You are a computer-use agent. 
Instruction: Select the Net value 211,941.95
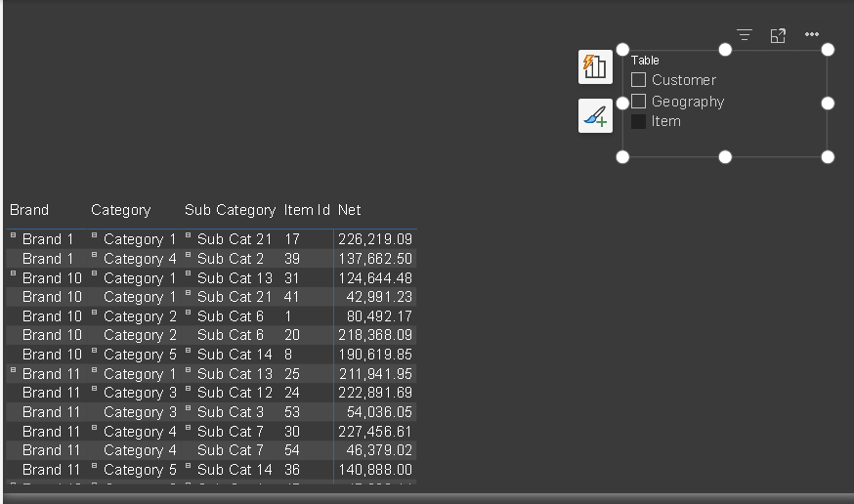375,374
